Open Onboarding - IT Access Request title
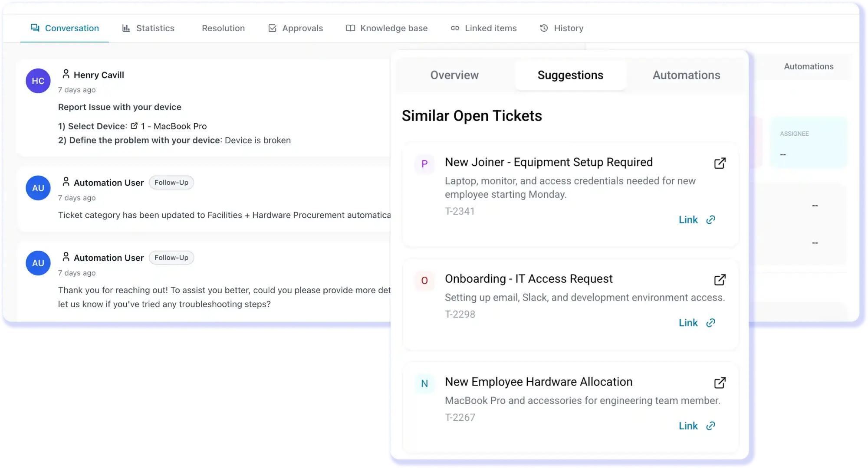 pyautogui.click(x=529, y=279)
